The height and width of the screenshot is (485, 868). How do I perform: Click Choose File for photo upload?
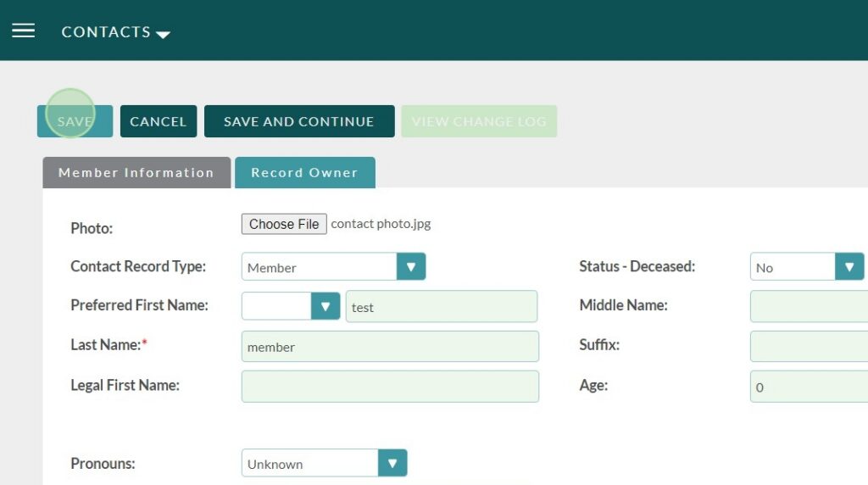284,224
